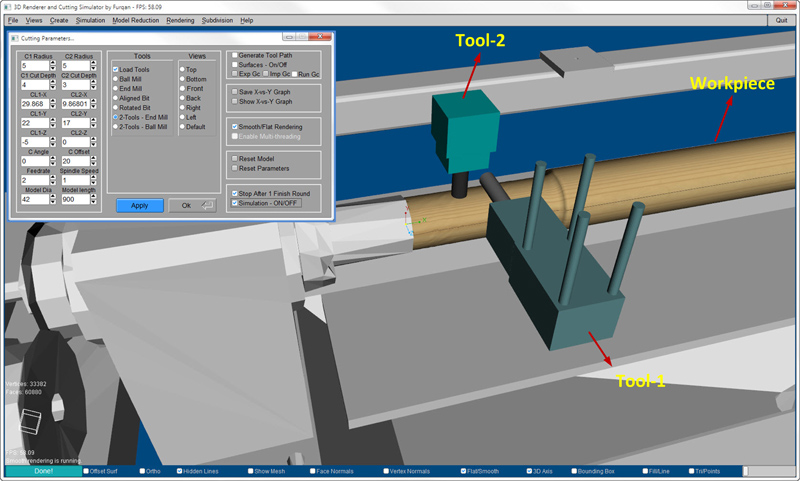Click the Cutting Parameters dialog title icon
This screenshot has width=800, height=481.
(15, 38)
